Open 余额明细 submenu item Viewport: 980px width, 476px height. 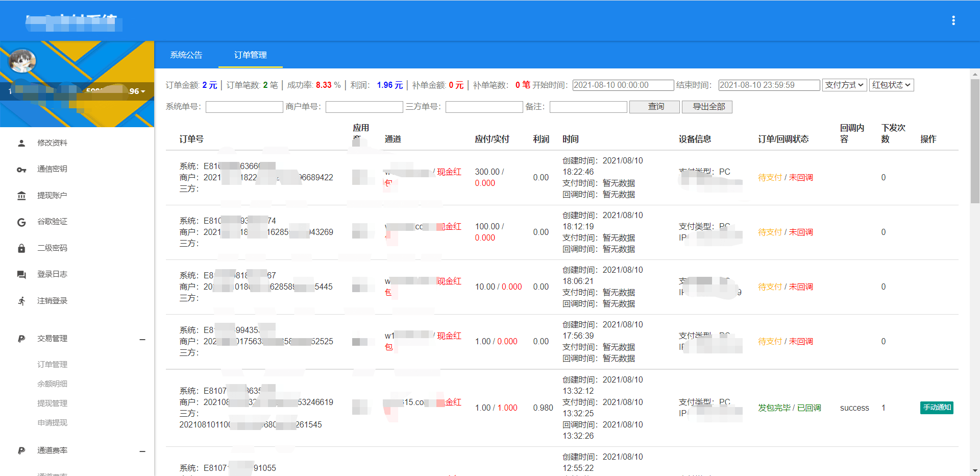click(x=52, y=384)
